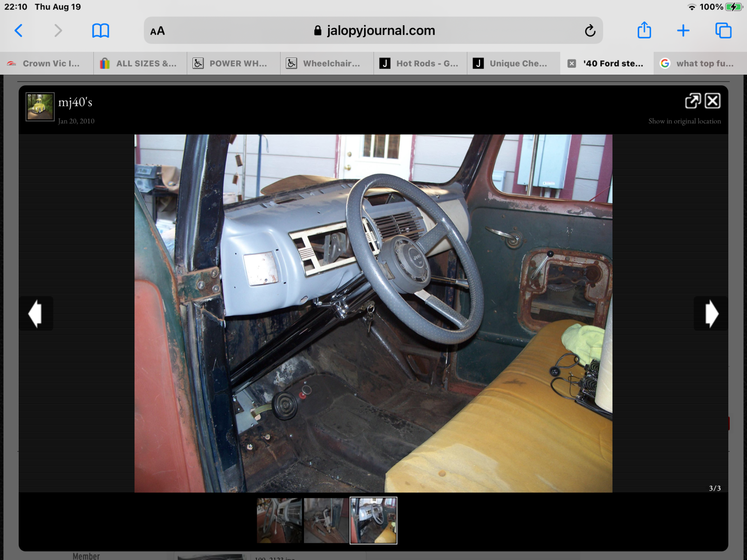The image size is (747, 560).
Task: Close the '40 Ford ste... tab
Action: click(571, 63)
